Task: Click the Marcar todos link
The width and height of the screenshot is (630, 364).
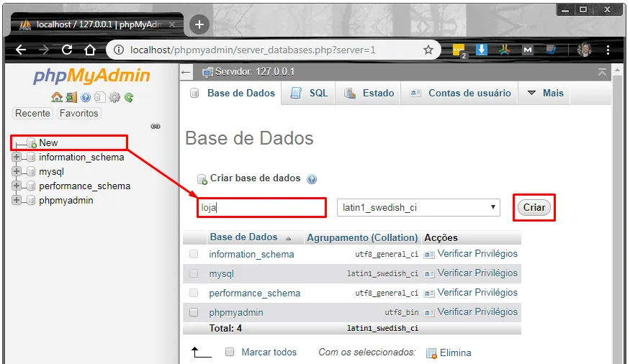Action: [x=269, y=352]
